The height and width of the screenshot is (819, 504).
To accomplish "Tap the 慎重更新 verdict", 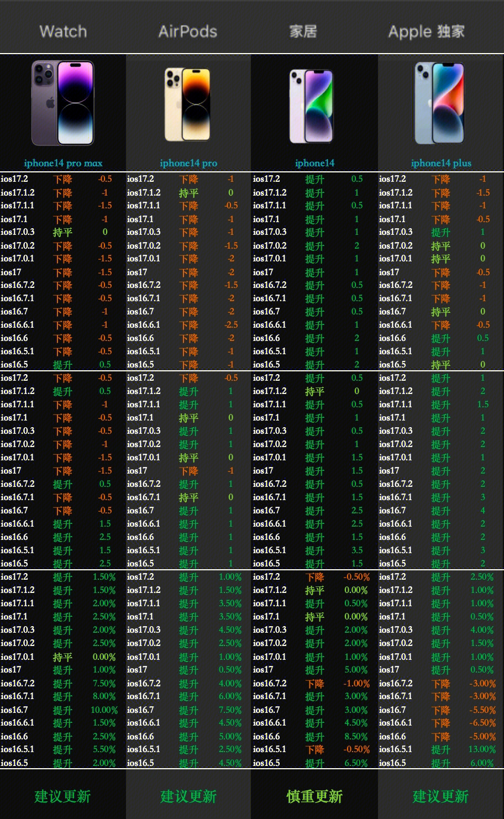I will pyautogui.click(x=314, y=796).
